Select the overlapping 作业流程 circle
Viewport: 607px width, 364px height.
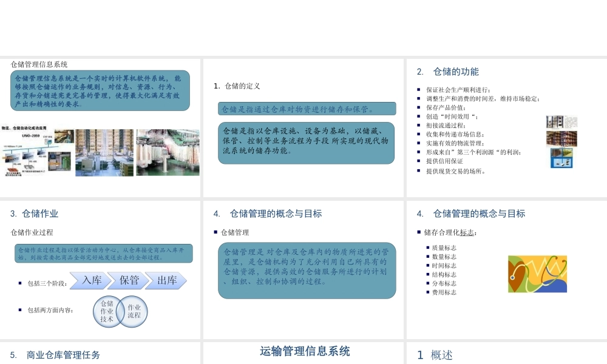coord(134,311)
